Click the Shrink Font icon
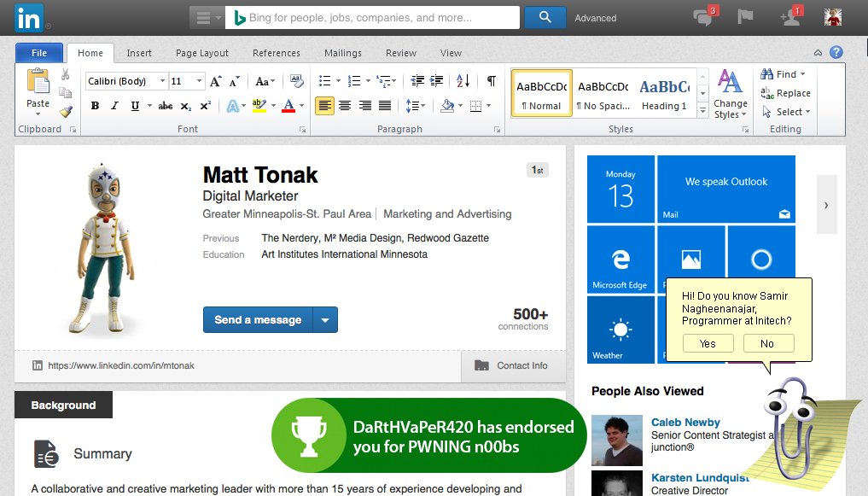The image size is (868, 496). [x=235, y=81]
